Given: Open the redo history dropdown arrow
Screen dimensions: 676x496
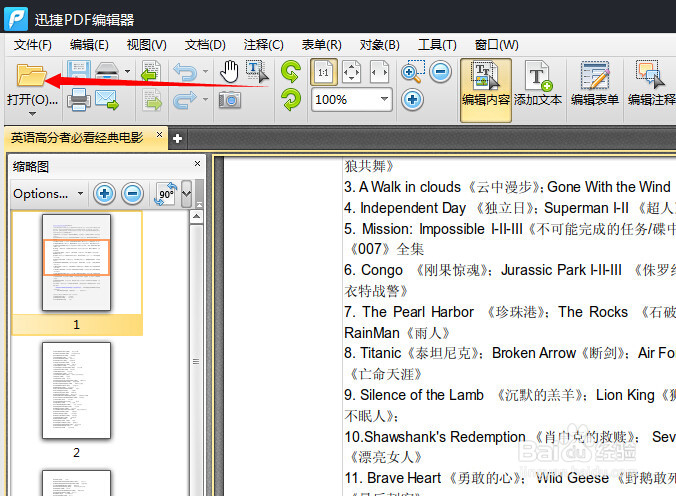Looking at the screenshot, I should [205, 100].
